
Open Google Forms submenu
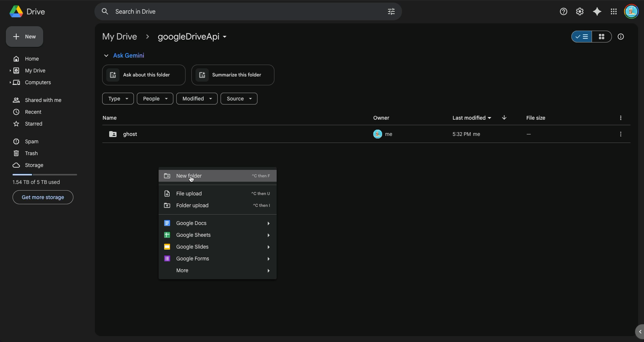click(x=218, y=259)
